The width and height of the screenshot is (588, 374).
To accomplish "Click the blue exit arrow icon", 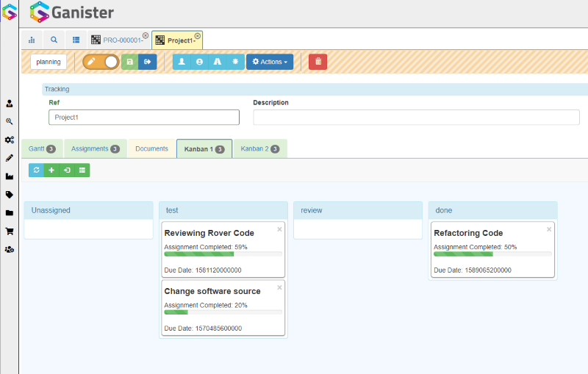I will click(x=148, y=62).
